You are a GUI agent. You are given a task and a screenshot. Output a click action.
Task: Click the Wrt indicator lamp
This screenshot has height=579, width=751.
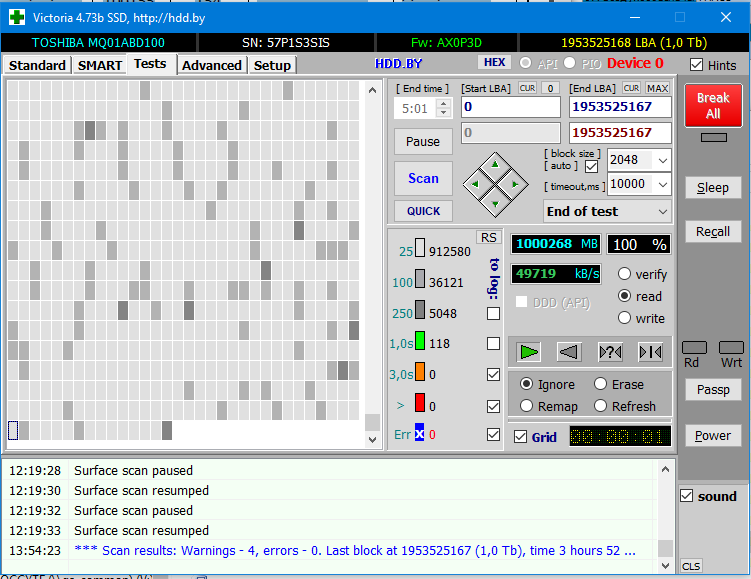point(731,347)
